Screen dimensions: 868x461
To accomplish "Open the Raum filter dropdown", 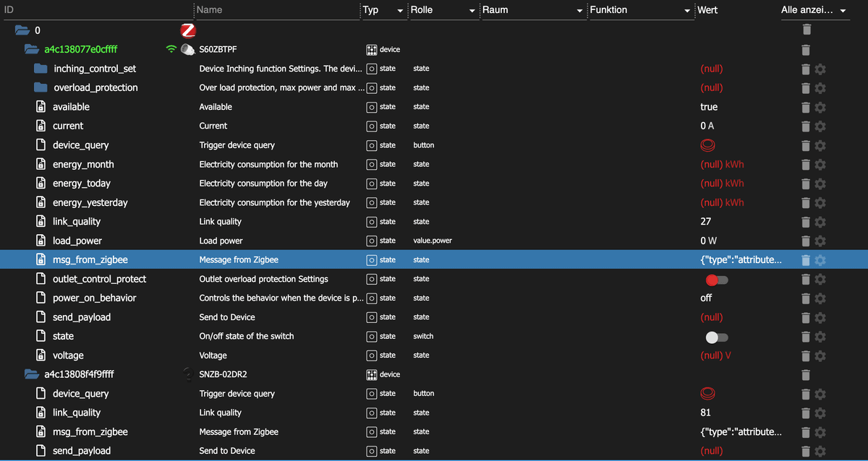I will (579, 11).
